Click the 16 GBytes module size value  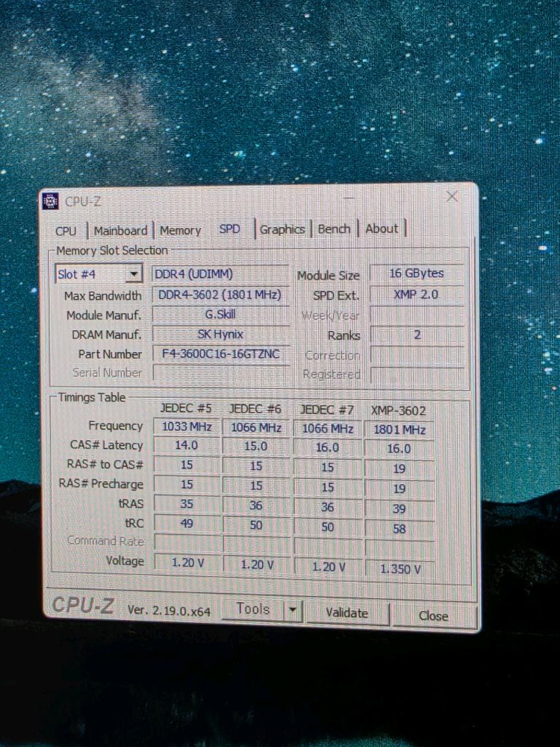click(417, 273)
